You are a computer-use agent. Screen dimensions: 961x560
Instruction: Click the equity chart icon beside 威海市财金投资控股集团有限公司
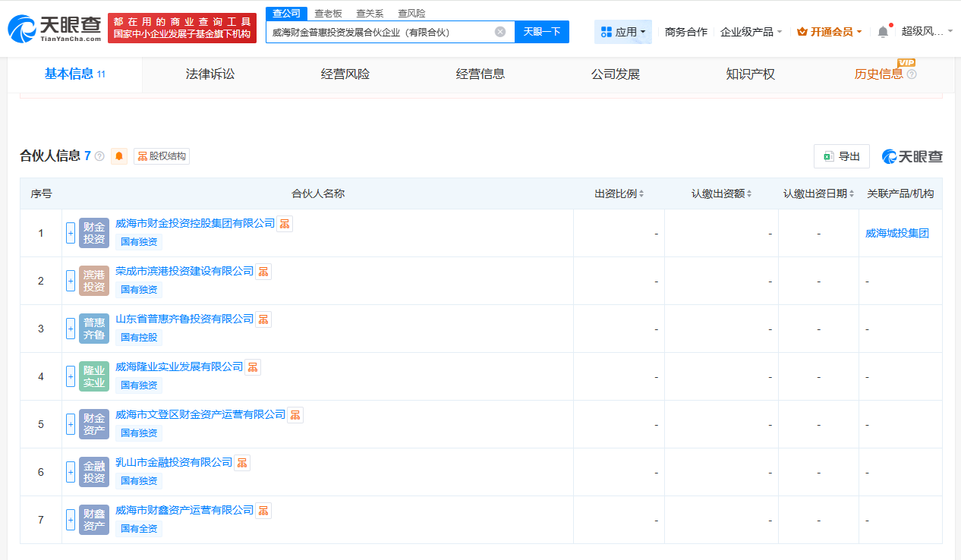(x=284, y=223)
